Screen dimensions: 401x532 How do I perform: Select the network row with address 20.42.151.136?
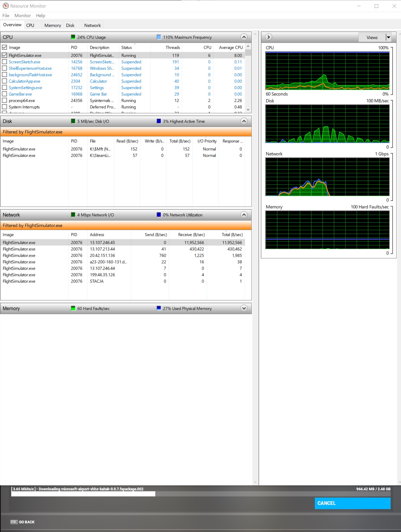[123, 255]
